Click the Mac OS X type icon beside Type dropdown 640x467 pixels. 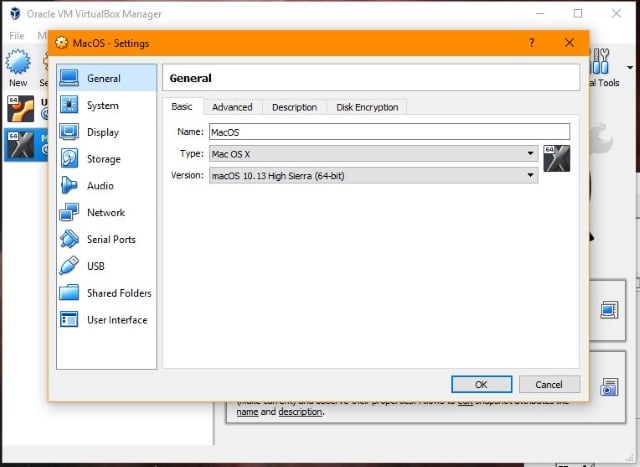(x=557, y=158)
